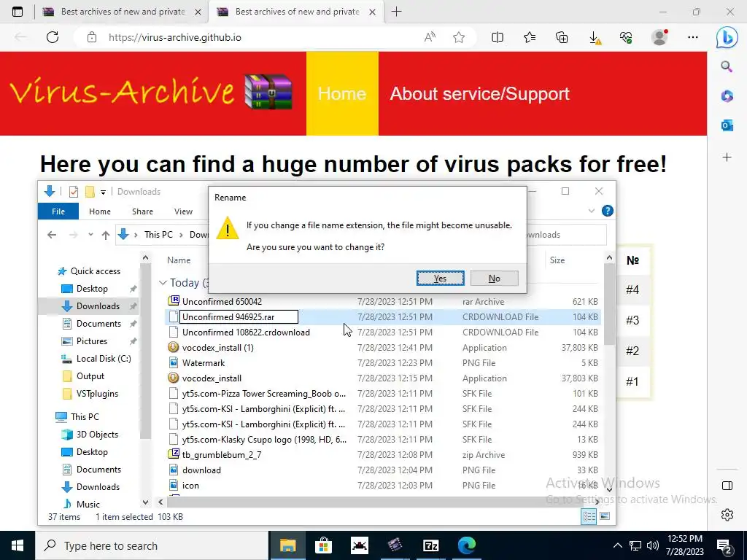Open Customize Quick Access Toolbar dropdown
Screen dimensions: 747x560
[103, 192]
